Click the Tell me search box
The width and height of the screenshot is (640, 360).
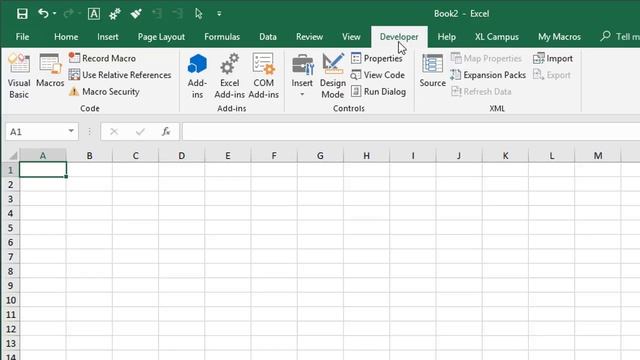(620, 37)
